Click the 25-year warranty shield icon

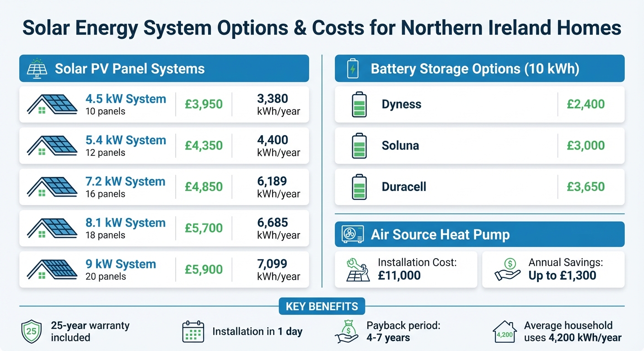click(31, 331)
